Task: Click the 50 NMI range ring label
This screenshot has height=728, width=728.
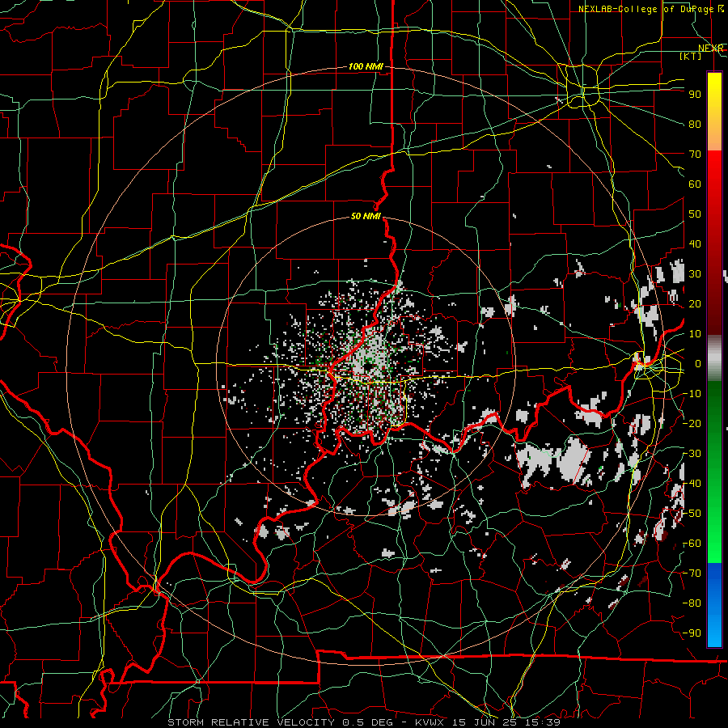Action: click(x=366, y=216)
